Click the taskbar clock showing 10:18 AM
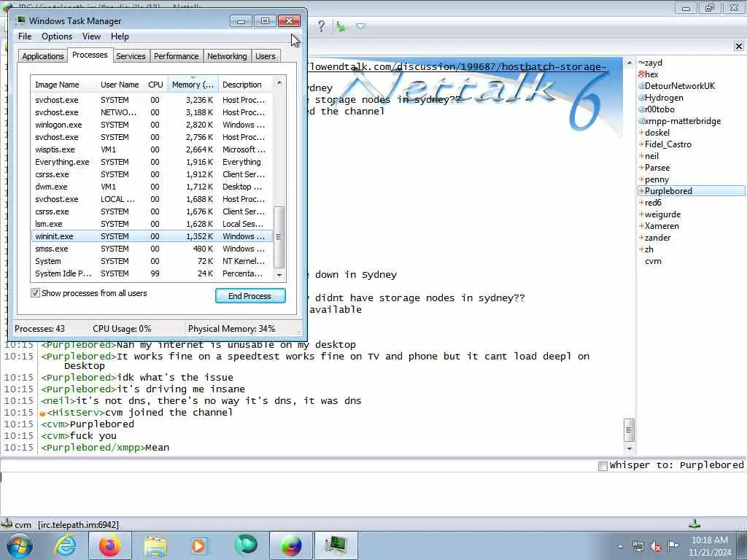 709,546
